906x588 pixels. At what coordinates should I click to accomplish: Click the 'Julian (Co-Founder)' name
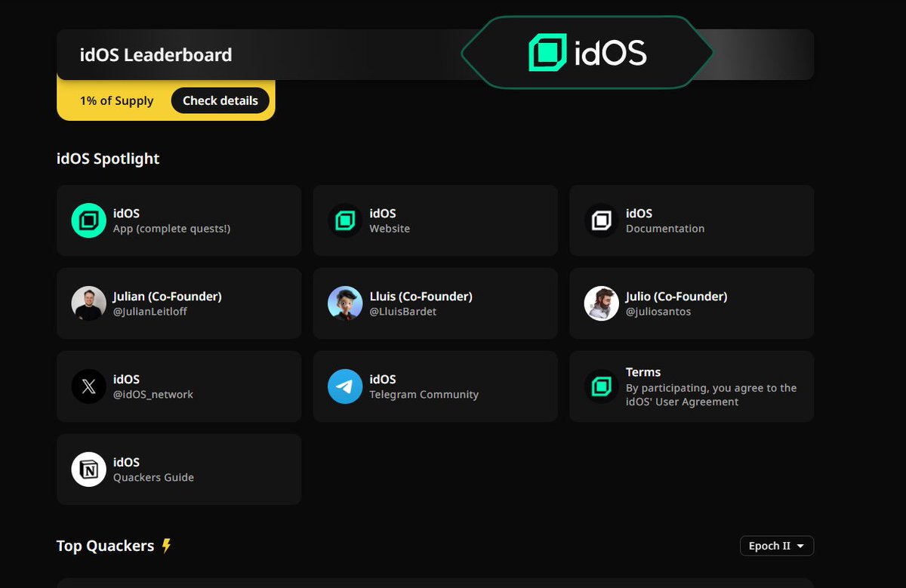[168, 297]
